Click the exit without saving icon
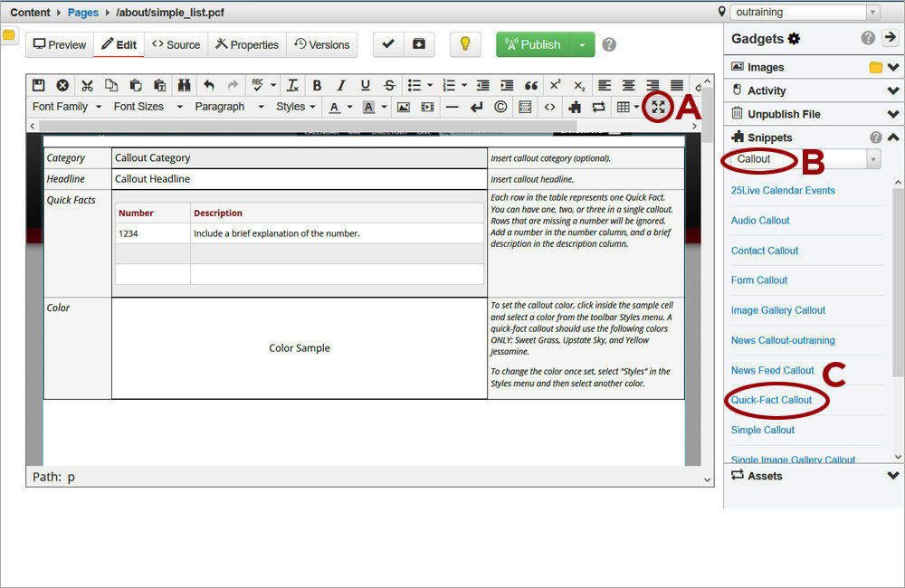This screenshot has width=905, height=588. 62,85
